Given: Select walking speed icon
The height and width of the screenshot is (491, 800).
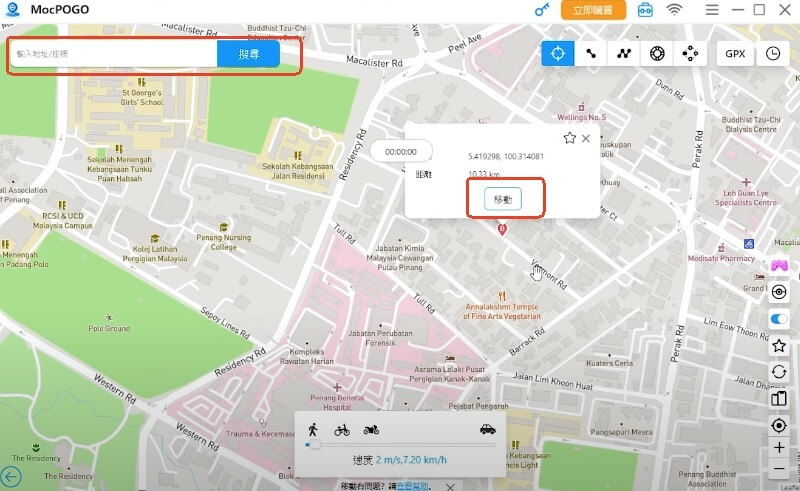Looking at the screenshot, I should coord(313,430).
